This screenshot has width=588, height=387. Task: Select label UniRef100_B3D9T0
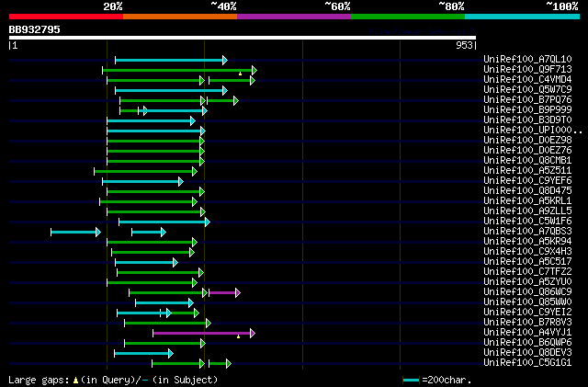pyautogui.click(x=527, y=120)
